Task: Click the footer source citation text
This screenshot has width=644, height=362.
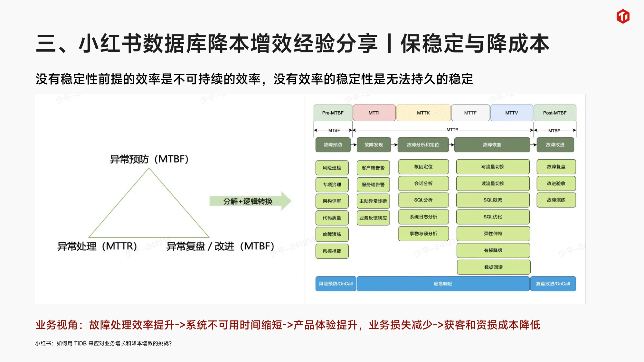Action: (103, 343)
